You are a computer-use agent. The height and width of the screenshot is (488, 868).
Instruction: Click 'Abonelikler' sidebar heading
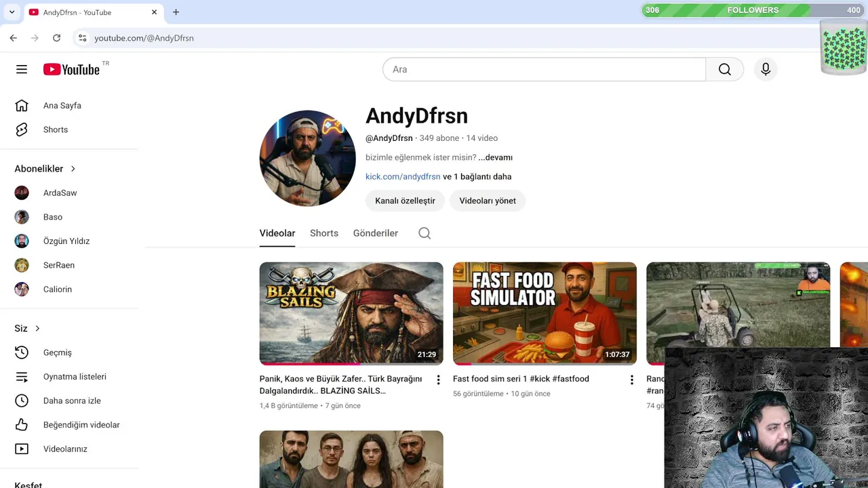[x=39, y=169]
